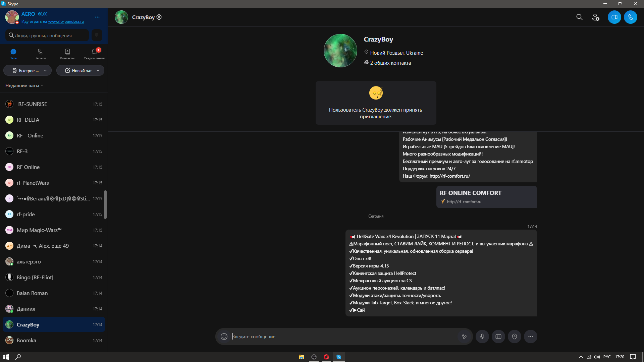The height and width of the screenshot is (362, 644).
Task: Start a video call with CrazyBoy
Action: [614, 17]
